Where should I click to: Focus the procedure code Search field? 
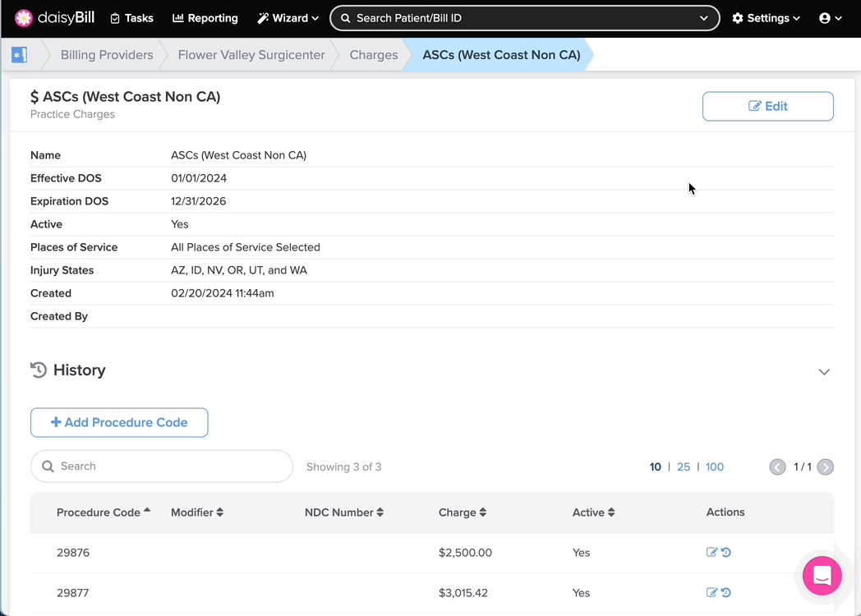161,467
